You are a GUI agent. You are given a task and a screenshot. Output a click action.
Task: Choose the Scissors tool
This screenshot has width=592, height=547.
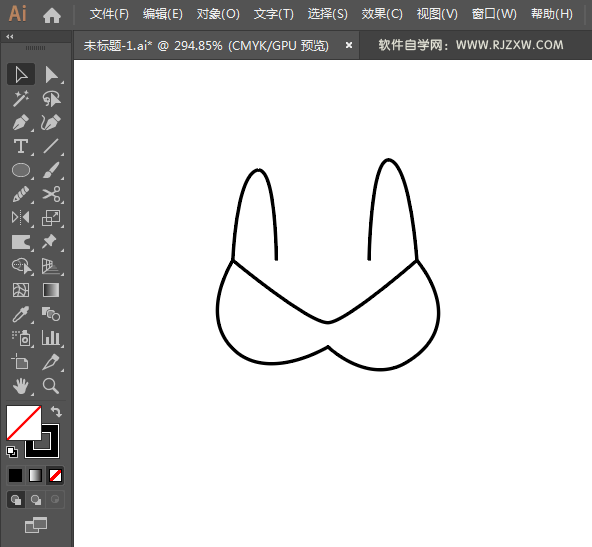coord(51,194)
